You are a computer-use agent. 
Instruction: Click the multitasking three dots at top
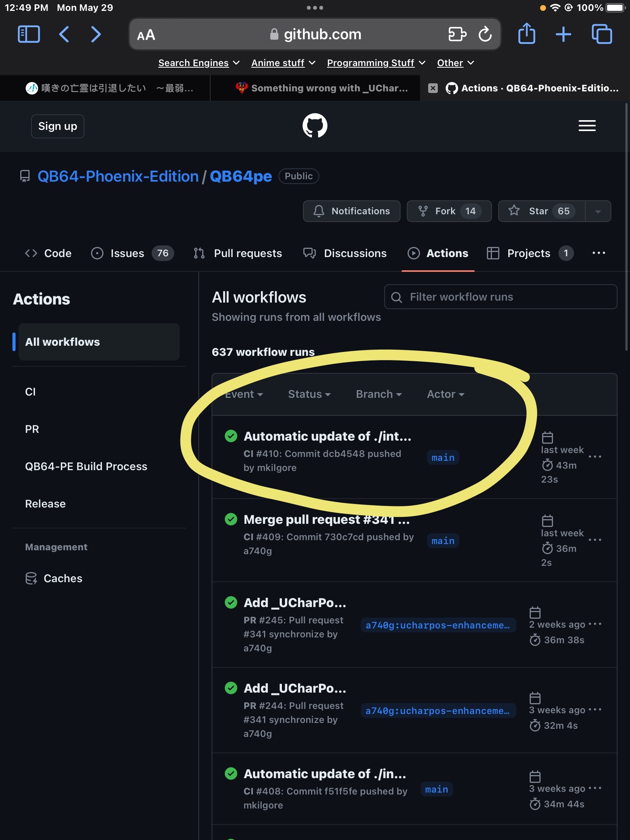tap(315, 8)
